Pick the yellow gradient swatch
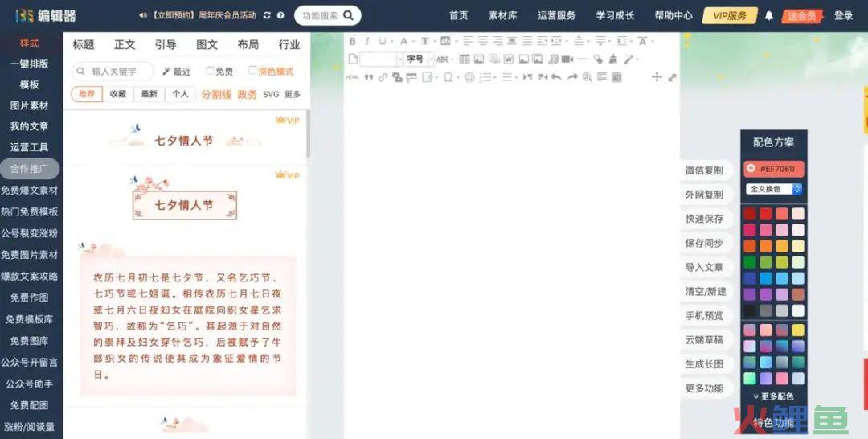The width and height of the screenshot is (868, 439). coord(798,330)
